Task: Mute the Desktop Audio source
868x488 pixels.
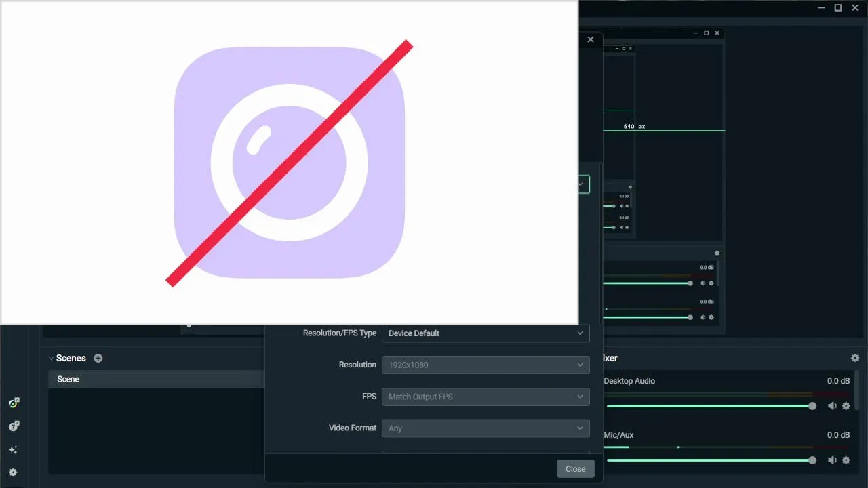Action: [832, 406]
